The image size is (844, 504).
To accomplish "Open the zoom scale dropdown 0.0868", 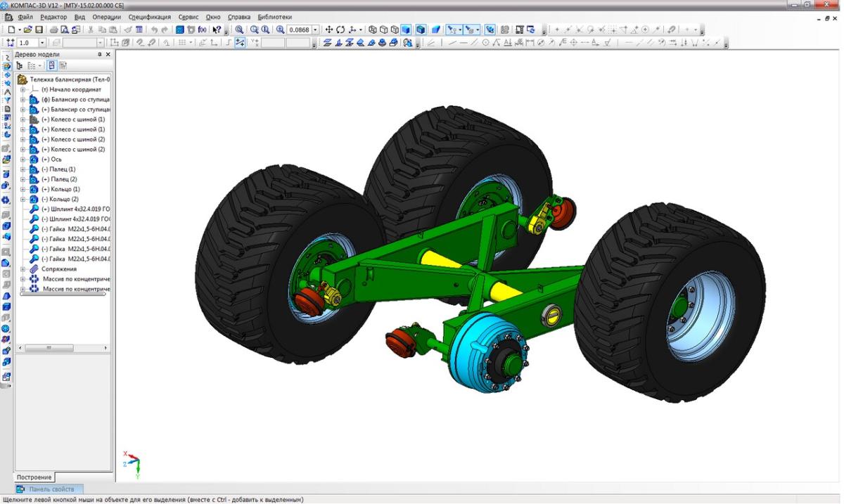I will [x=315, y=30].
